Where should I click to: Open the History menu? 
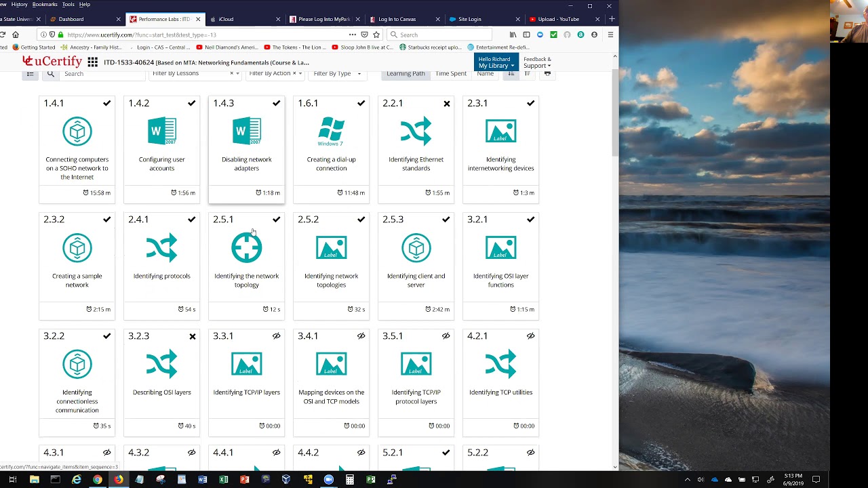tap(19, 4)
